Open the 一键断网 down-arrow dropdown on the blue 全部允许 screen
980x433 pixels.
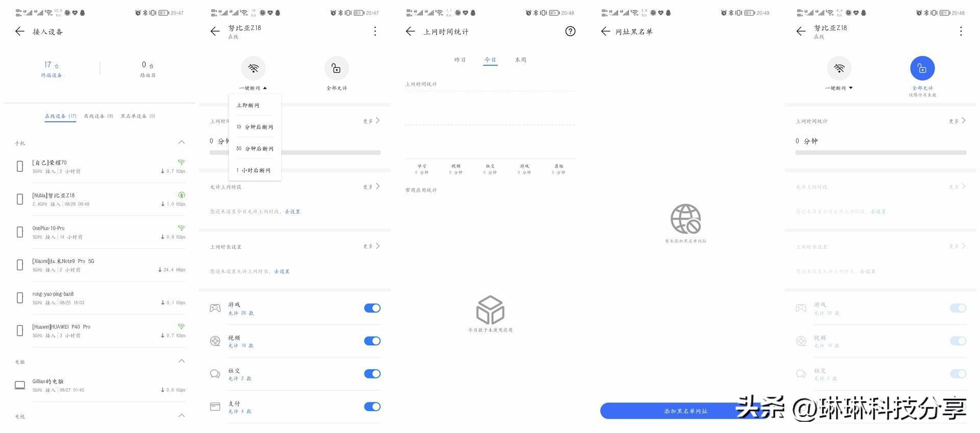pyautogui.click(x=851, y=88)
